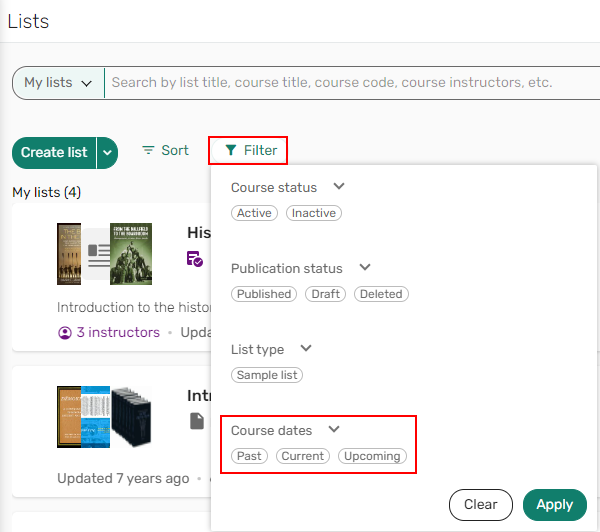
Task: Open the list starting with 'Int'
Action: (x=199, y=396)
